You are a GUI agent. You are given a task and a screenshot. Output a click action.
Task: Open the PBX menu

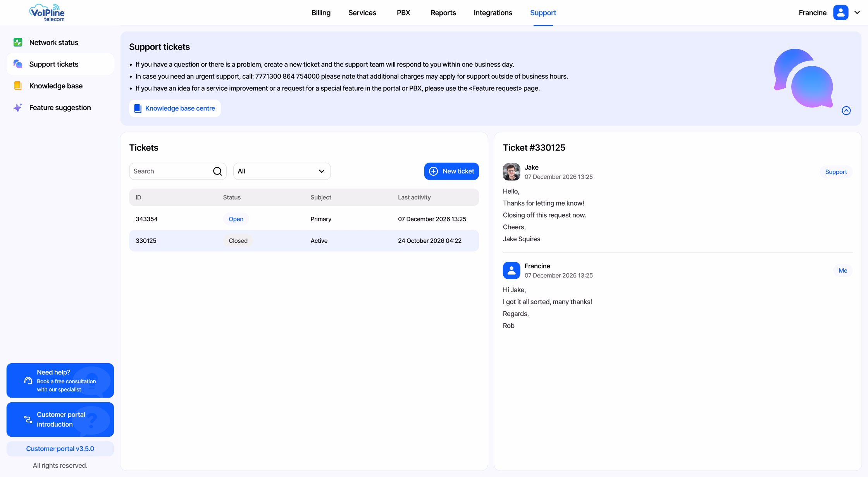pos(403,13)
